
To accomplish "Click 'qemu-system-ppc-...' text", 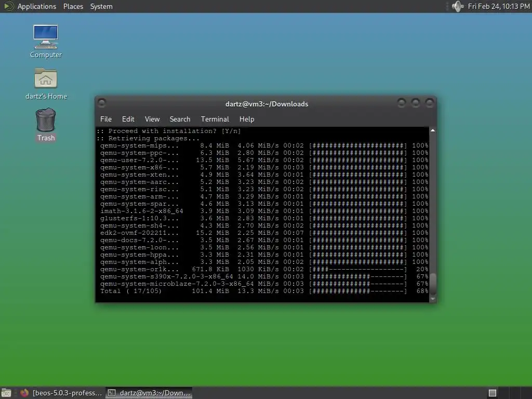I will 139,153.
